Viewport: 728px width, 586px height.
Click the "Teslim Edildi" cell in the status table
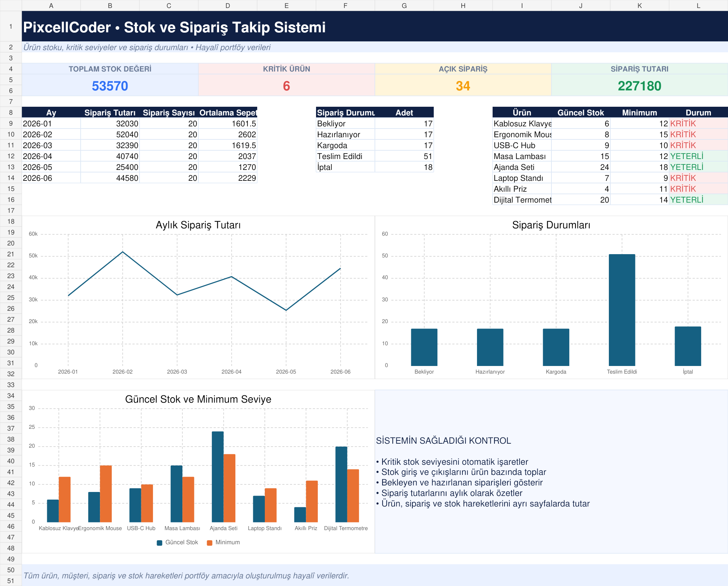point(345,156)
